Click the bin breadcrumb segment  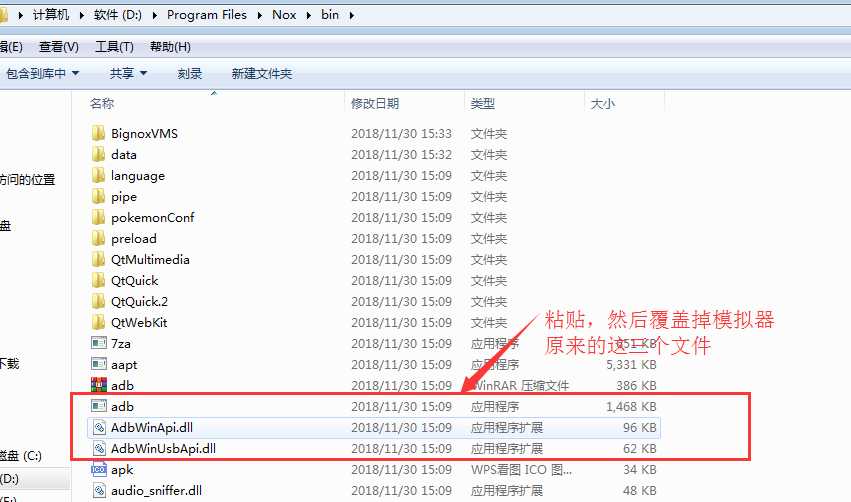(330, 15)
